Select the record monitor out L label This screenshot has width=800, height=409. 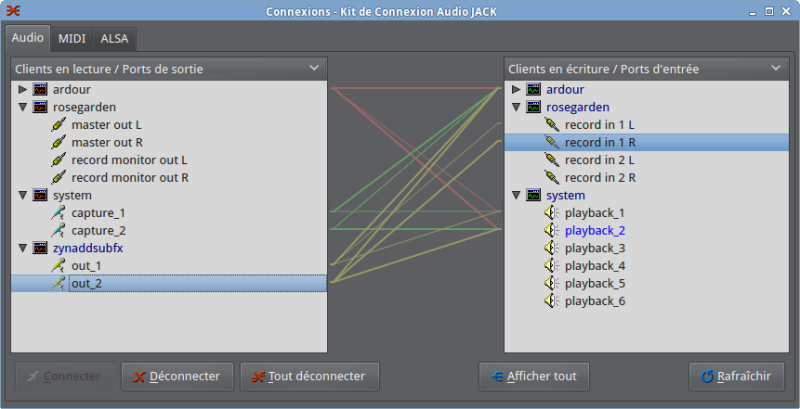coord(129,160)
